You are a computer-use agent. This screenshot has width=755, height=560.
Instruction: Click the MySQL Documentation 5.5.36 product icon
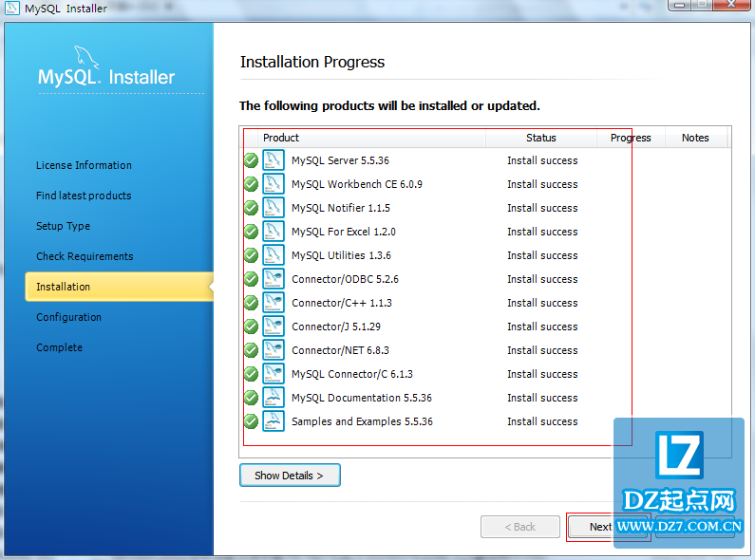point(273,398)
